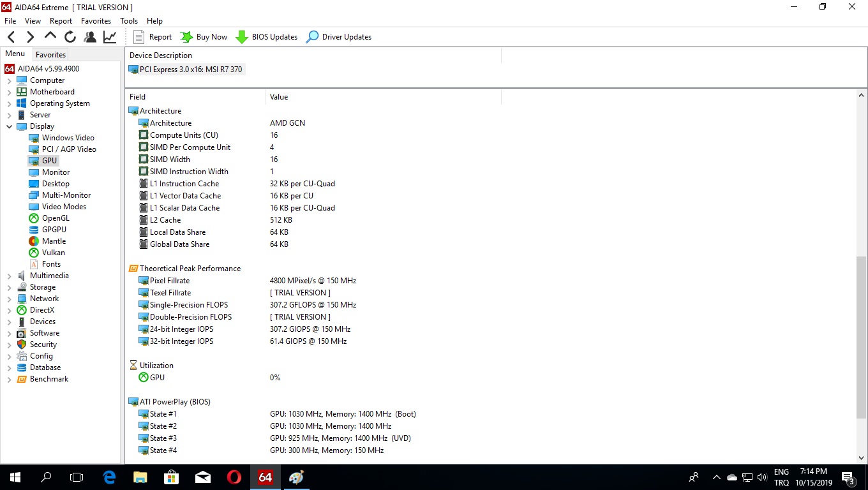Expand the Storage tree node
Screen dimensions: 868x490
pyautogui.click(x=10, y=287)
